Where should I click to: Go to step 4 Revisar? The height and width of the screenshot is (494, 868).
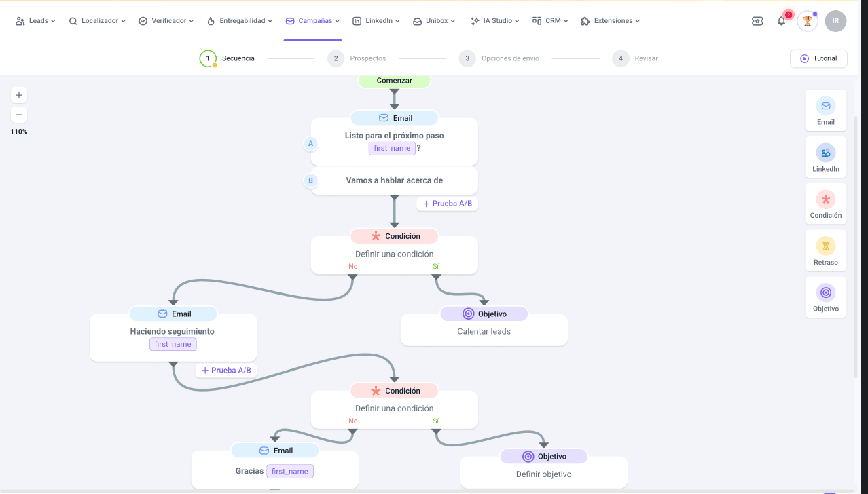point(635,58)
